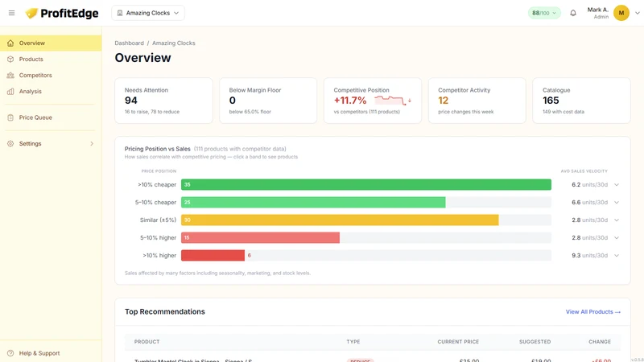Click the Amazing Clocks breadcrumb
Image resolution: width=644 pixels, height=362 pixels.
174,43
